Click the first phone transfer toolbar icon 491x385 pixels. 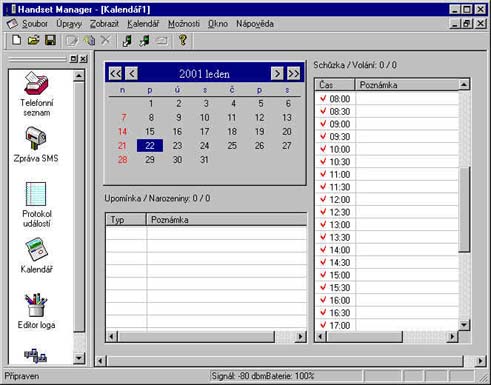click(127, 41)
